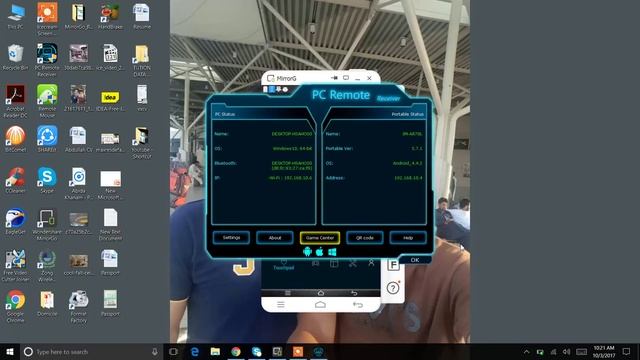Confirm with the OK button in PC Remote
Screen dimensions: 640x360
[x=415, y=260]
